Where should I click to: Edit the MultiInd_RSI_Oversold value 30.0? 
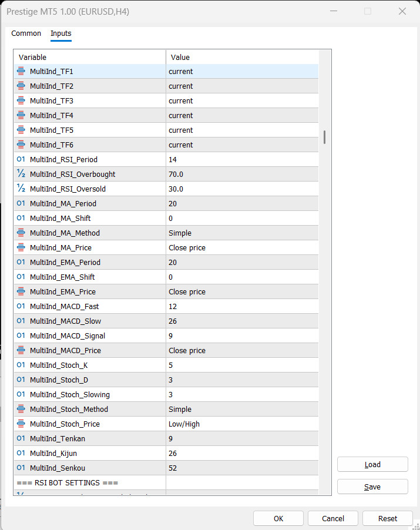click(242, 189)
